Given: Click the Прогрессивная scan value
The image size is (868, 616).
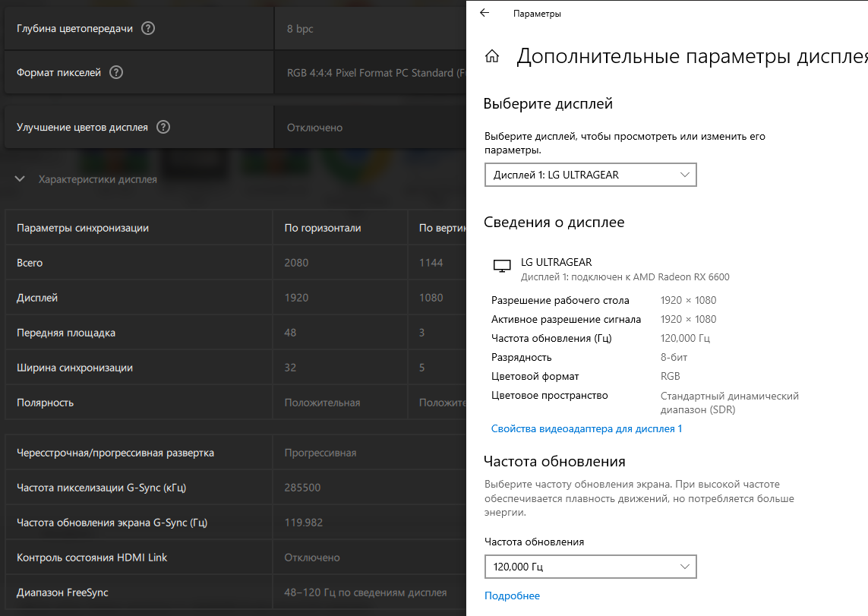Looking at the screenshot, I should 320,453.
